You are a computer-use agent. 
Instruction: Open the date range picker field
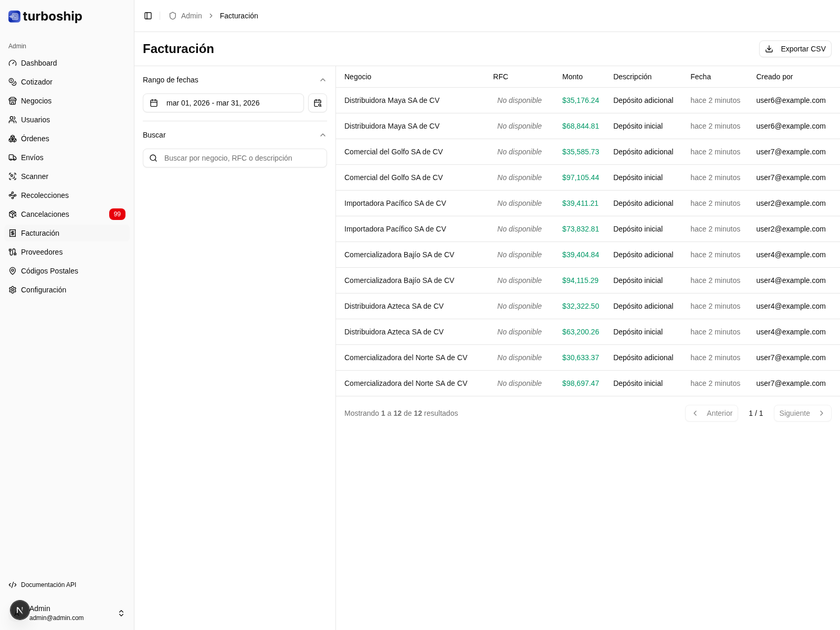pyautogui.click(x=223, y=103)
